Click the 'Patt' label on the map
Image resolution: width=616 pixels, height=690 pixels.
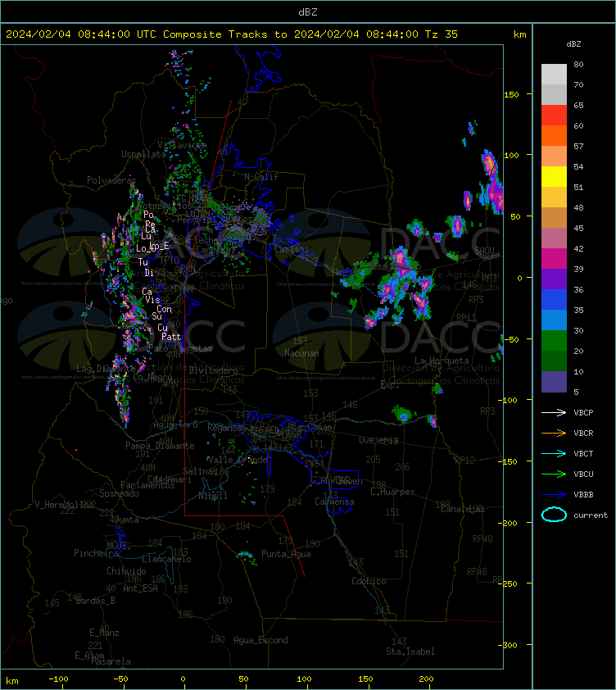click(x=171, y=337)
